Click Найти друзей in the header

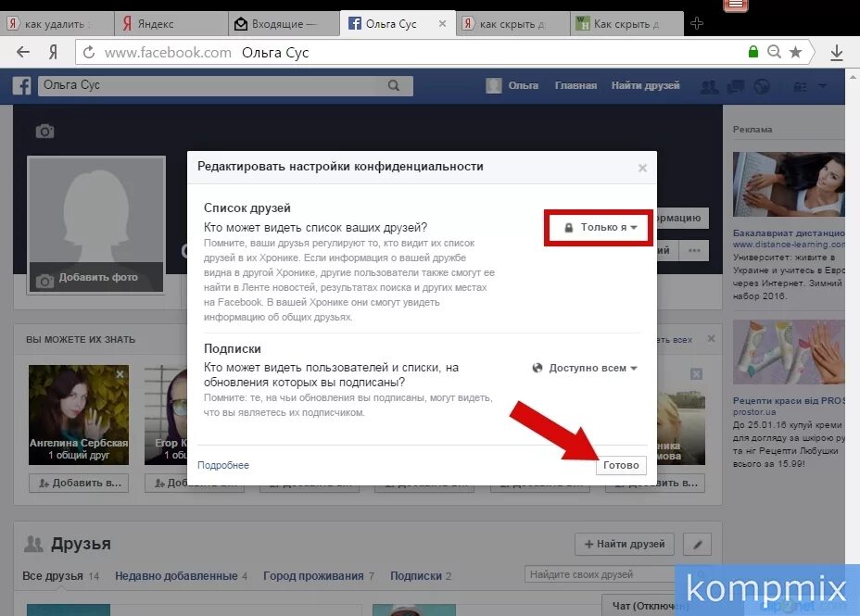coord(646,85)
